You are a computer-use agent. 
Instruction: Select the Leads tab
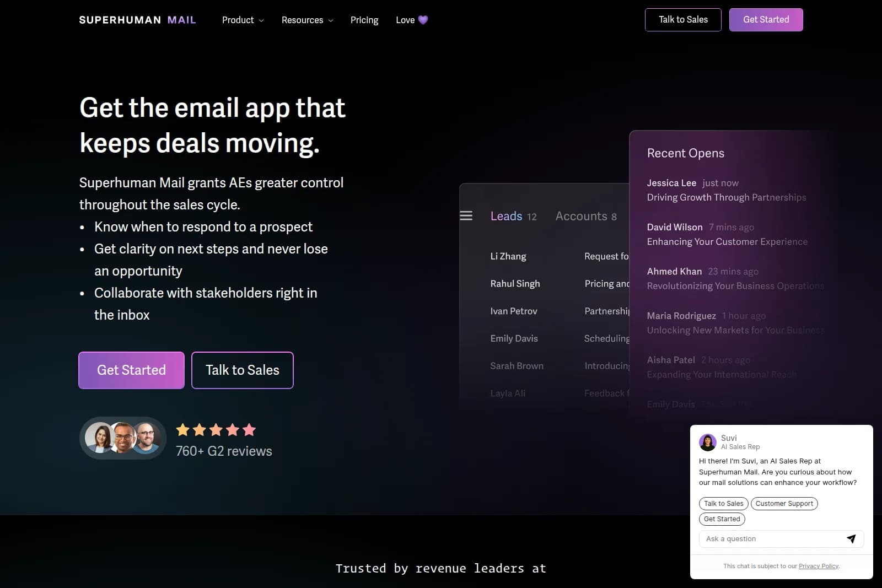pos(506,216)
